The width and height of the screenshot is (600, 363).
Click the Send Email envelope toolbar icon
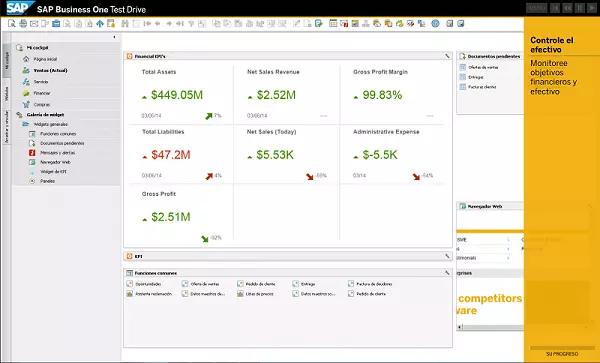pyautogui.click(x=34, y=24)
